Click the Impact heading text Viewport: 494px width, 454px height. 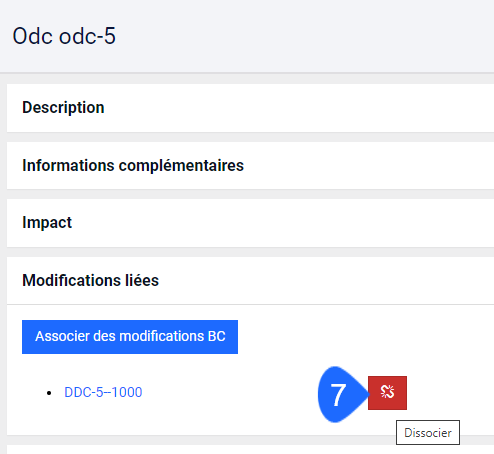(x=47, y=223)
